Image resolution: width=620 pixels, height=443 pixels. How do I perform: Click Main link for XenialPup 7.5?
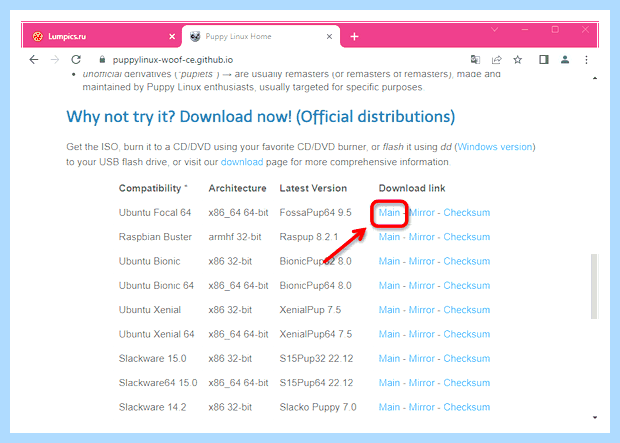pos(389,310)
